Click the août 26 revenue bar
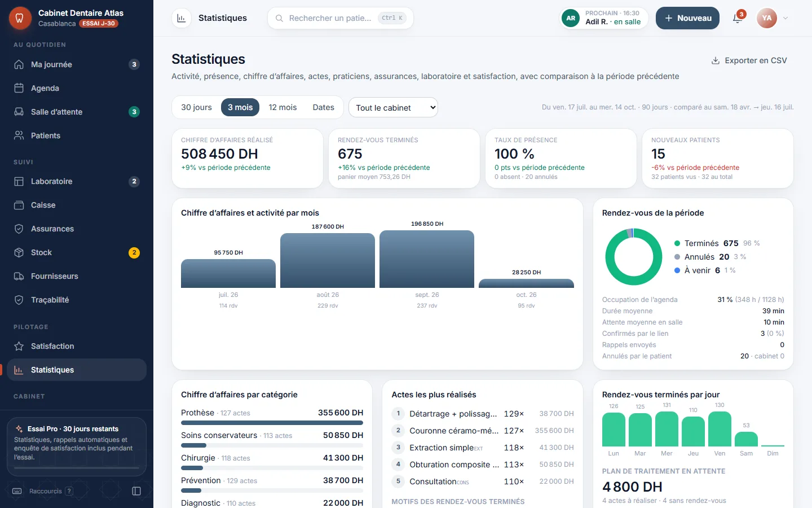The height and width of the screenshot is (508, 812). pos(328,260)
